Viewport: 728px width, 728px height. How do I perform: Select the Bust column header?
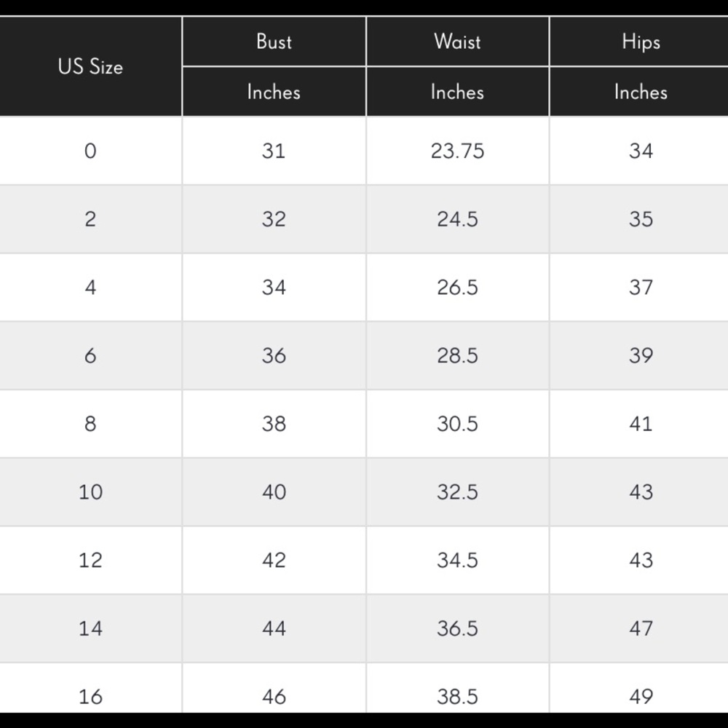pyautogui.click(x=274, y=41)
